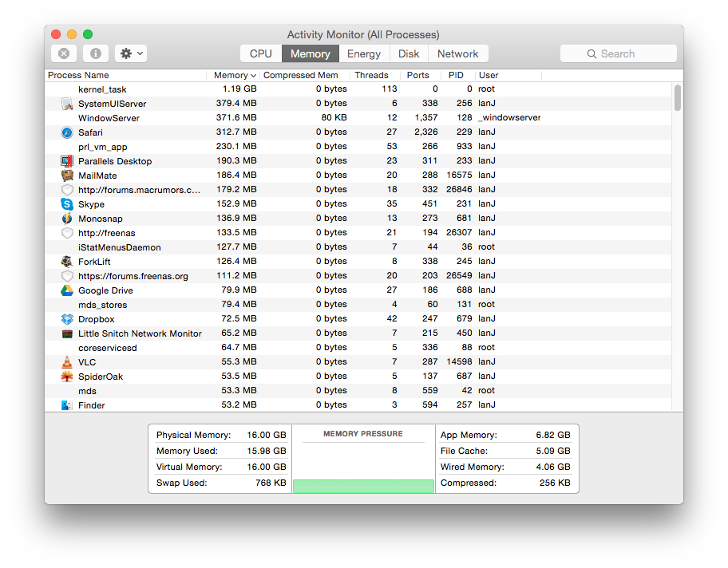Click the Swap Used 768 KB value
This screenshot has height=568, width=728.
coord(271,483)
